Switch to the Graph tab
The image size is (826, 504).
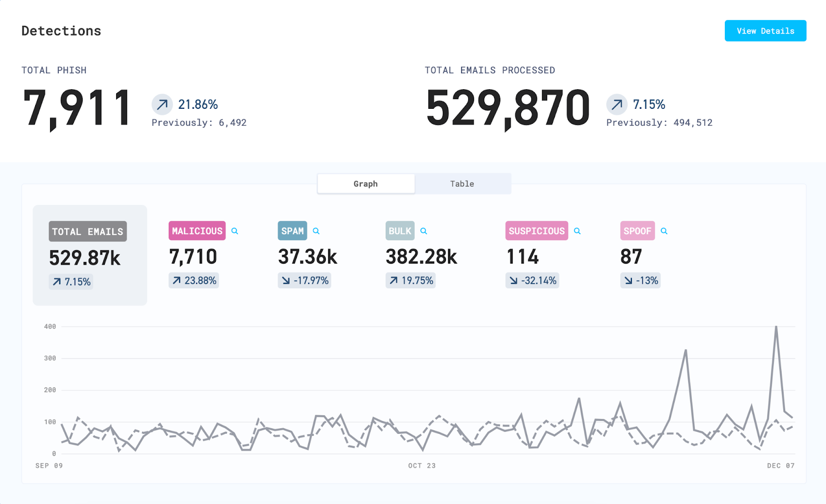coord(366,184)
